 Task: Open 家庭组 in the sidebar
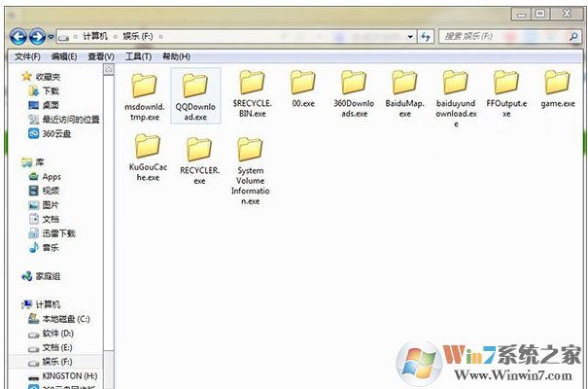click(x=41, y=276)
